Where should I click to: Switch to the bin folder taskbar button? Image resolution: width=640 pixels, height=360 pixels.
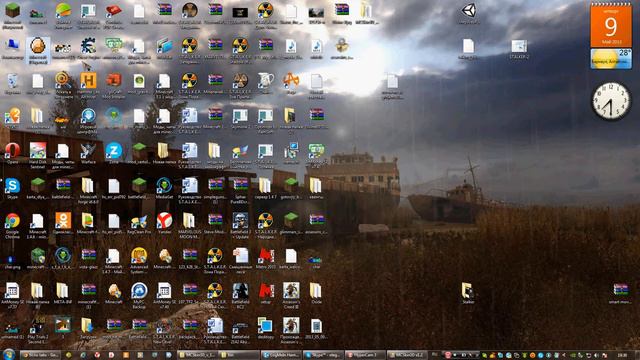point(239,355)
